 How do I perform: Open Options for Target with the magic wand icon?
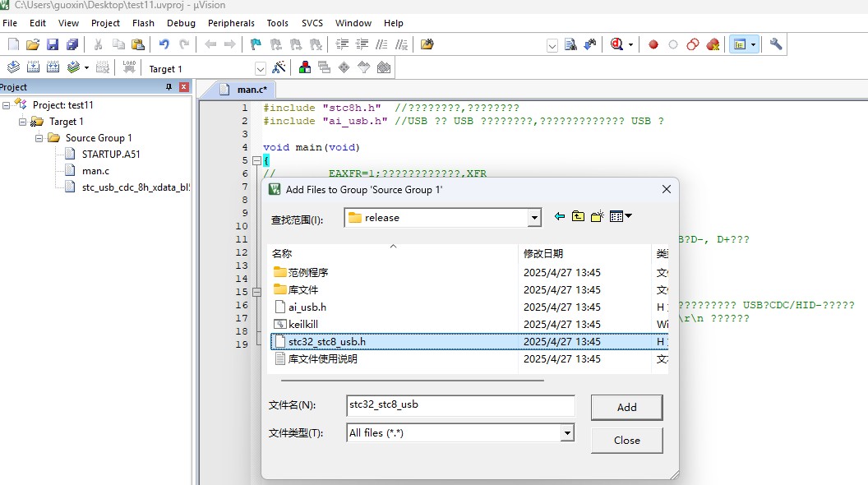coord(279,67)
